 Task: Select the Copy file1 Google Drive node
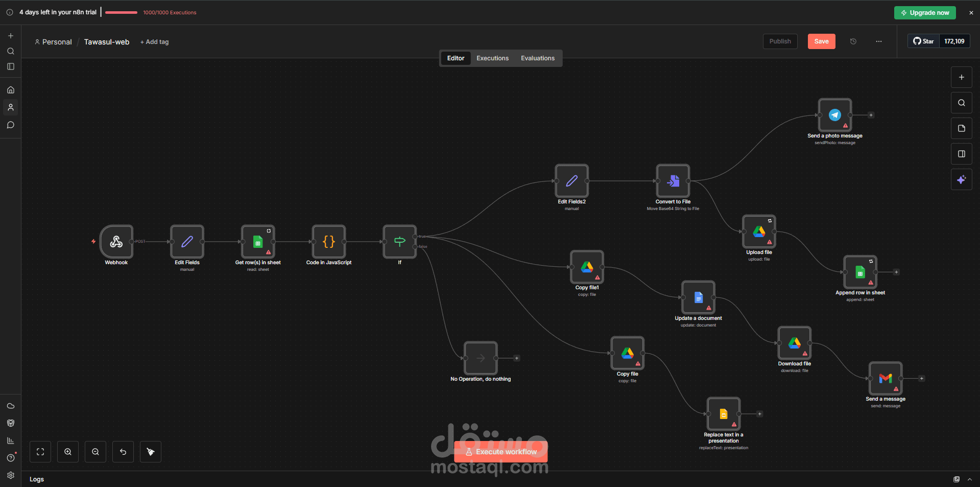(x=587, y=267)
